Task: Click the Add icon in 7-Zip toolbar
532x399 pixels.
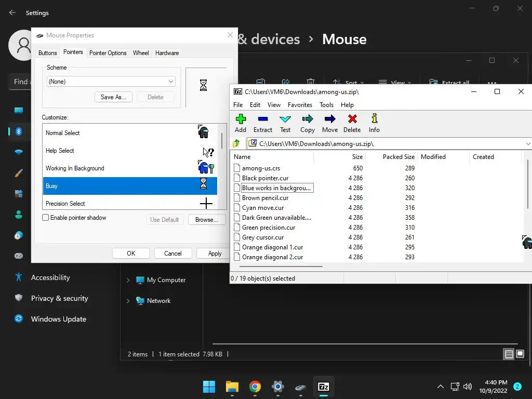Action: (241, 119)
